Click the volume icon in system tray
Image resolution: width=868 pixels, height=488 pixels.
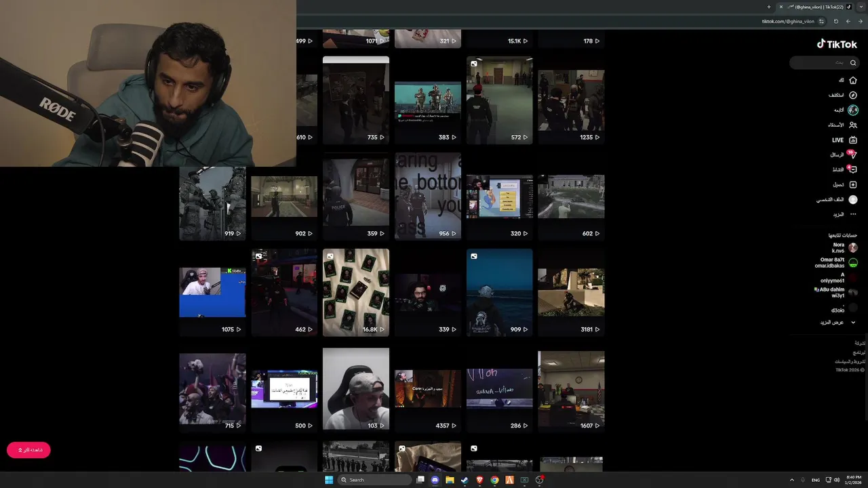pyautogui.click(x=836, y=480)
